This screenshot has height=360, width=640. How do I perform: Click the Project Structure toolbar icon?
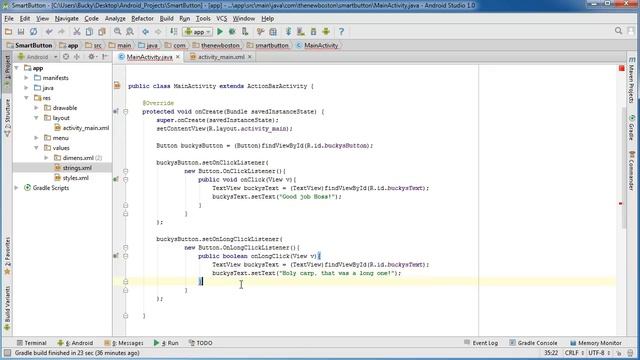pos(273,31)
